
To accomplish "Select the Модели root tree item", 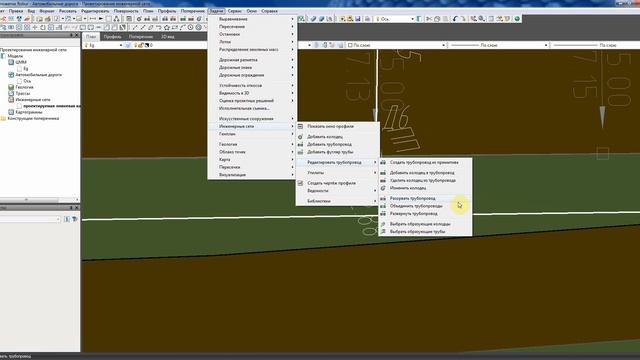I will pyautogui.click(x=16, y=56).
